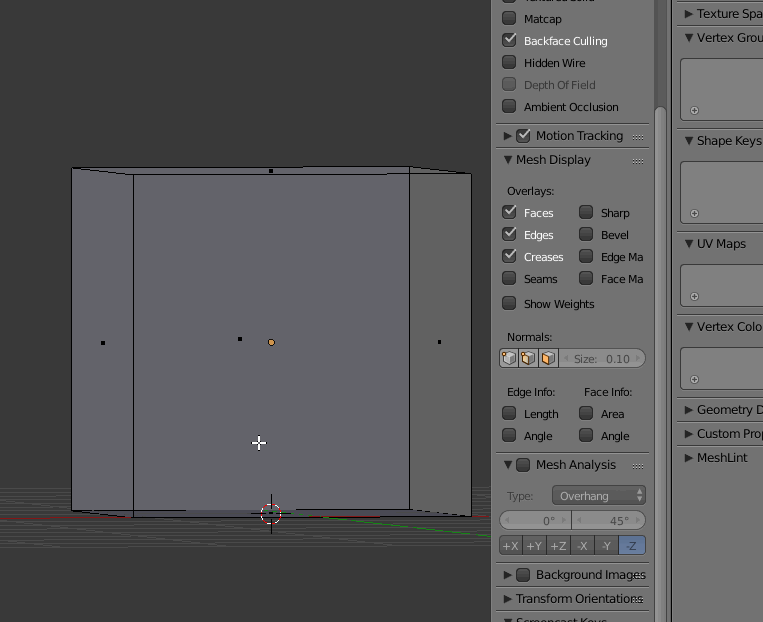
Task: Enable Face Info Angle checkbox
Action: (586, 435)
